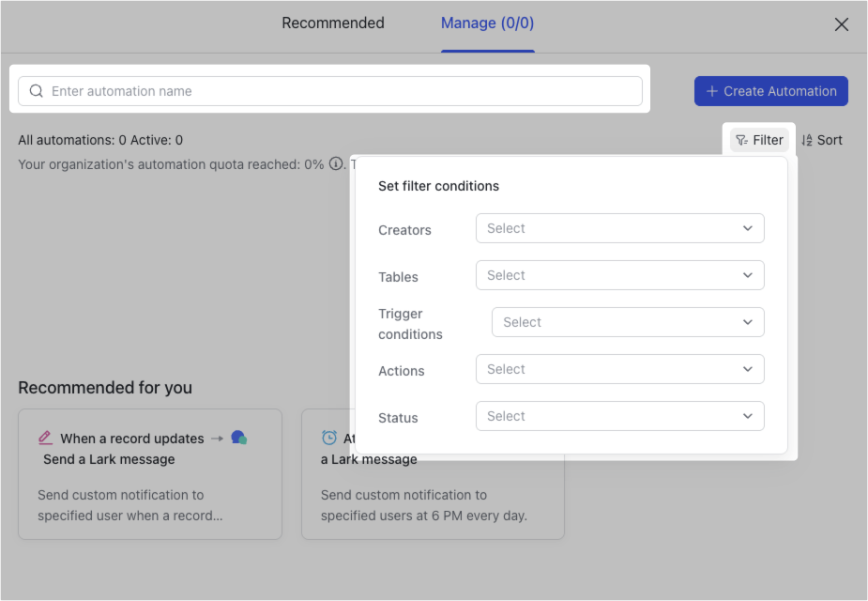Click the quota info circle icon
This screenshot has height=601, width=868.
(x=335, y=164)
